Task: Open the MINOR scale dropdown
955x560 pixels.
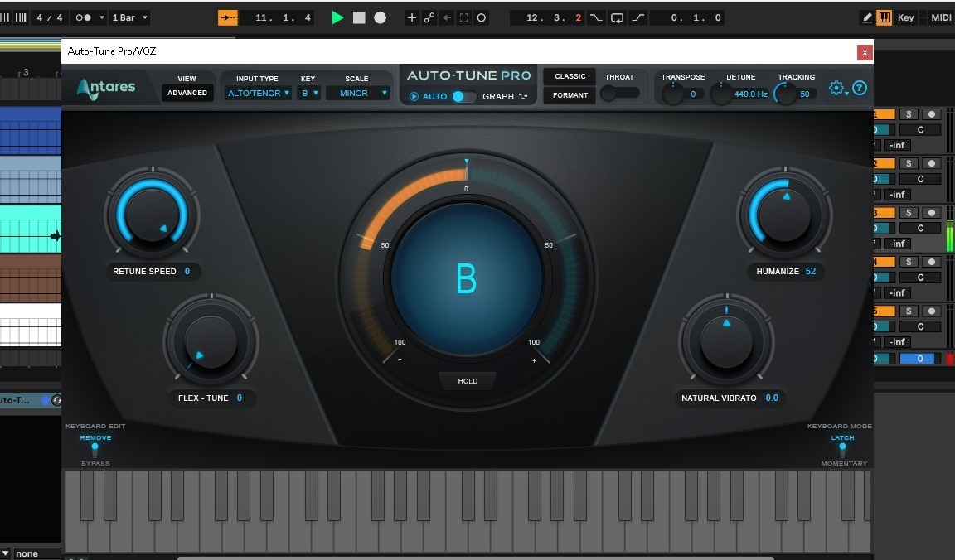Action: coord(357,93)
